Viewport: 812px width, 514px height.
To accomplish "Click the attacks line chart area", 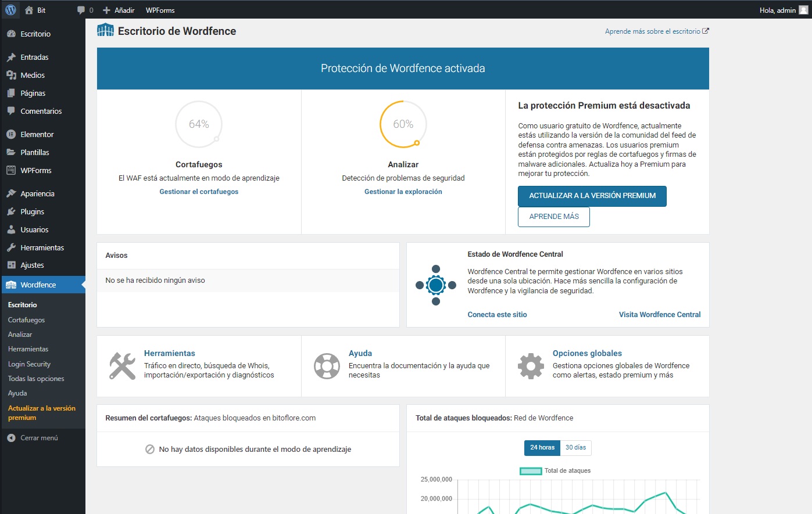I will coord(578,497).
